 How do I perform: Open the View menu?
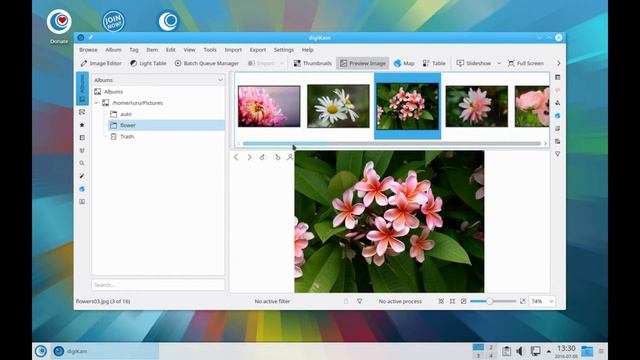189,50
